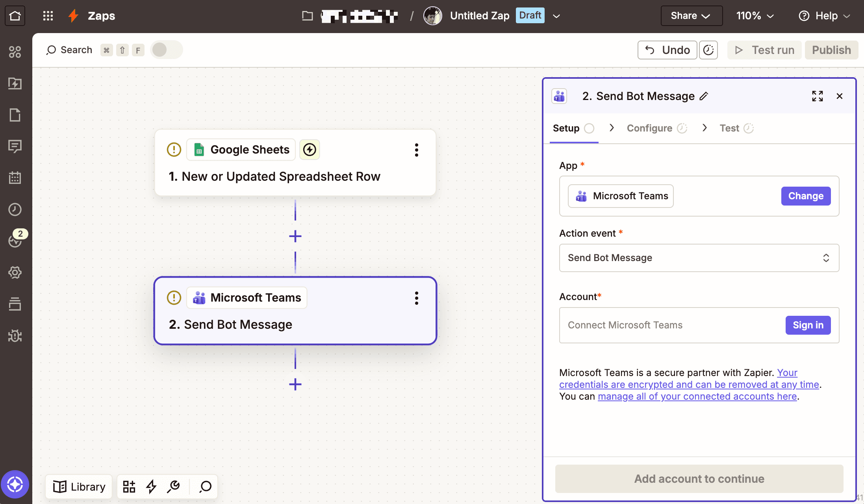Close the Send Bot Message panel
864x504 pixels.
click(x=840, y=96)
